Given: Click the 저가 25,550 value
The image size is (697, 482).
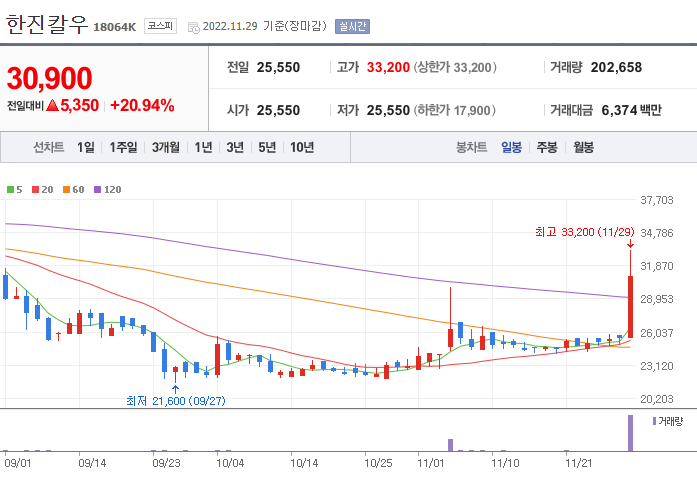Looking at the screenshot, I should pyautogui.click(x=388, y=110).
